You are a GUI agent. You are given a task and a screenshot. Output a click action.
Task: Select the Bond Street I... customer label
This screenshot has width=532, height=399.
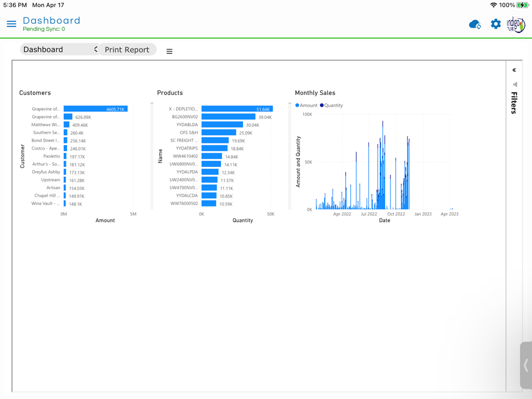pyautogui.click(x=46, y=140)
